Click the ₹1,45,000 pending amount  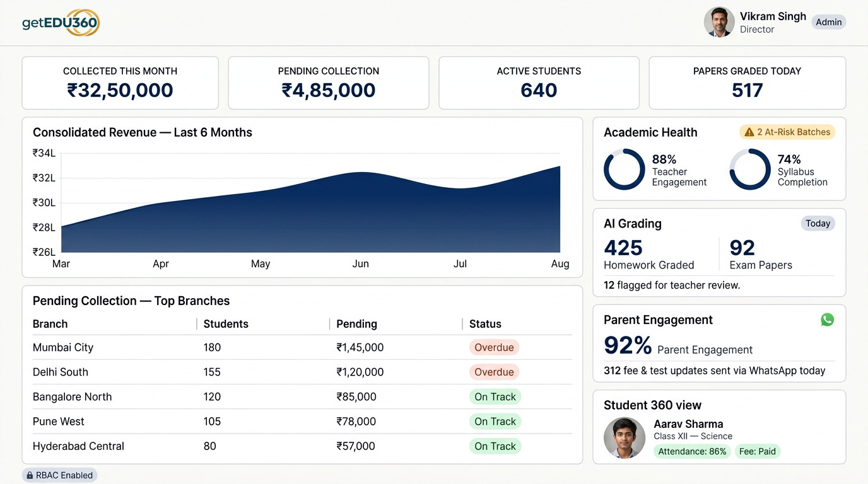point(360,347)
